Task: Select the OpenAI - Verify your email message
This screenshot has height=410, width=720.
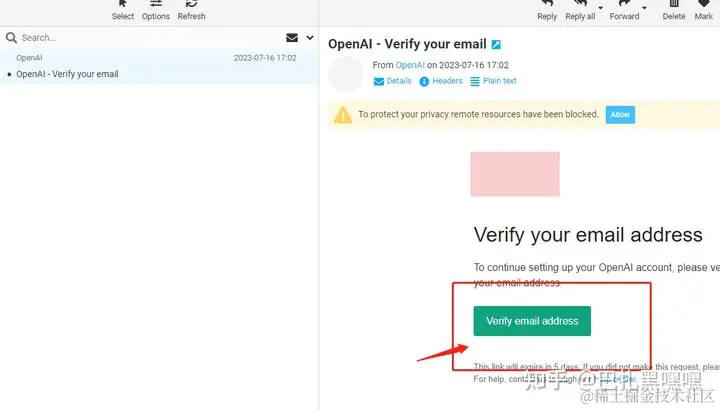Action: click(x=159, y=67)
